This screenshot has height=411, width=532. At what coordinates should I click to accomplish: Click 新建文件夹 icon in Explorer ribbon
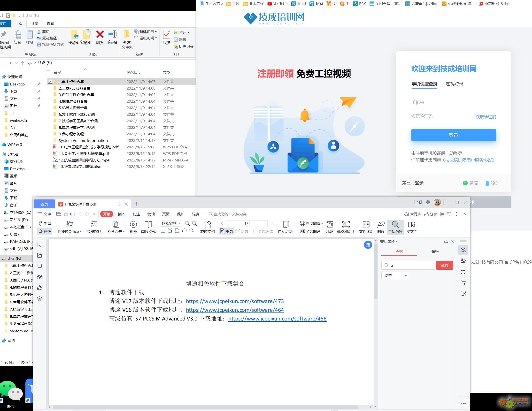(x=127, y=34)
